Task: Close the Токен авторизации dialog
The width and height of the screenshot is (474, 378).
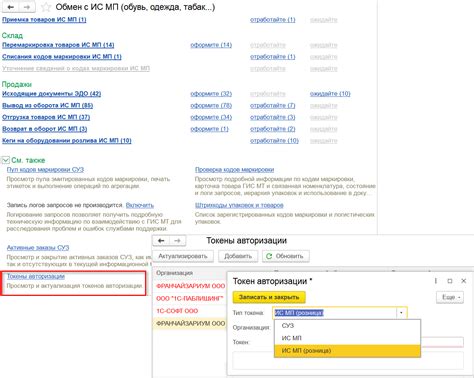Action: [463, 281]
